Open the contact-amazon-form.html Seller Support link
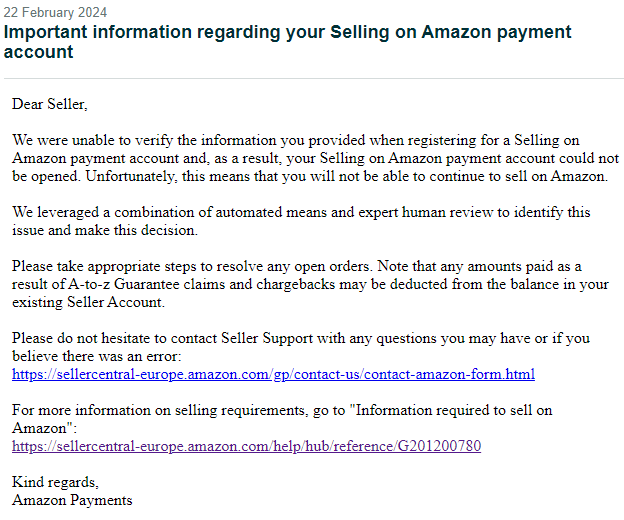 [273, 374]
